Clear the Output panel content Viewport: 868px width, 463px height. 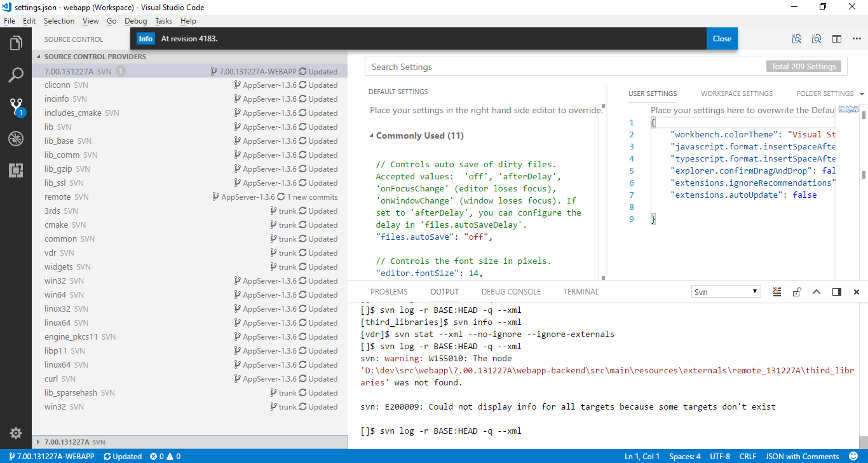pos(776,291)
